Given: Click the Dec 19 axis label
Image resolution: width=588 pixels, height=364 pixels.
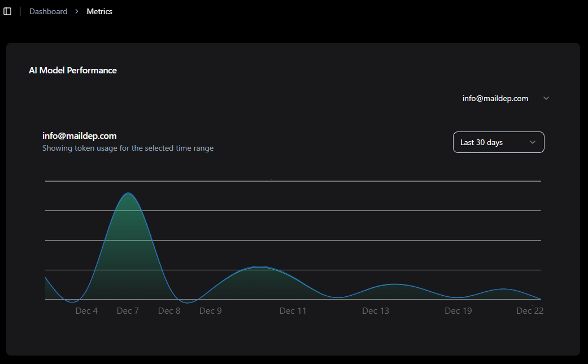Looking at the screenshot, I should (x=458, y=311).
